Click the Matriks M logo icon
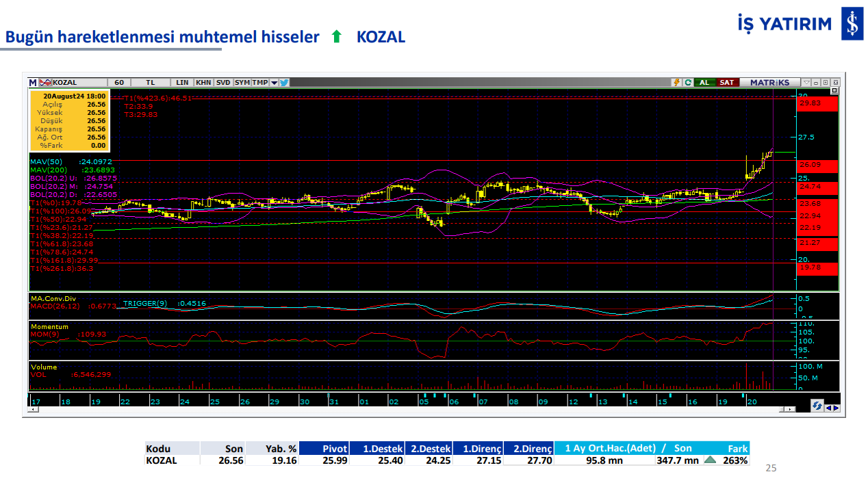 click(32, 83)
